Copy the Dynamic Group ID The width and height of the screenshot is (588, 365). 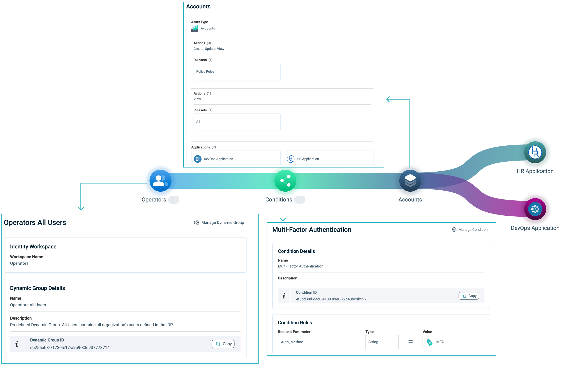pyautogui.click(x=223, y=344)
